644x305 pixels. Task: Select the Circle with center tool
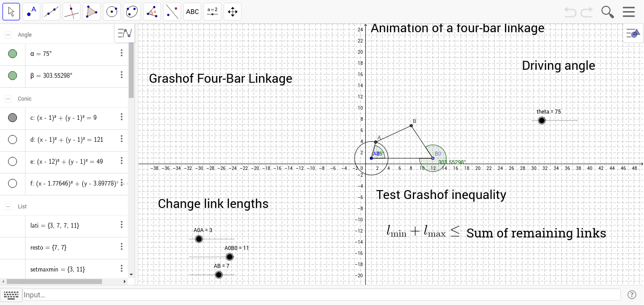[x=112, y=12]
